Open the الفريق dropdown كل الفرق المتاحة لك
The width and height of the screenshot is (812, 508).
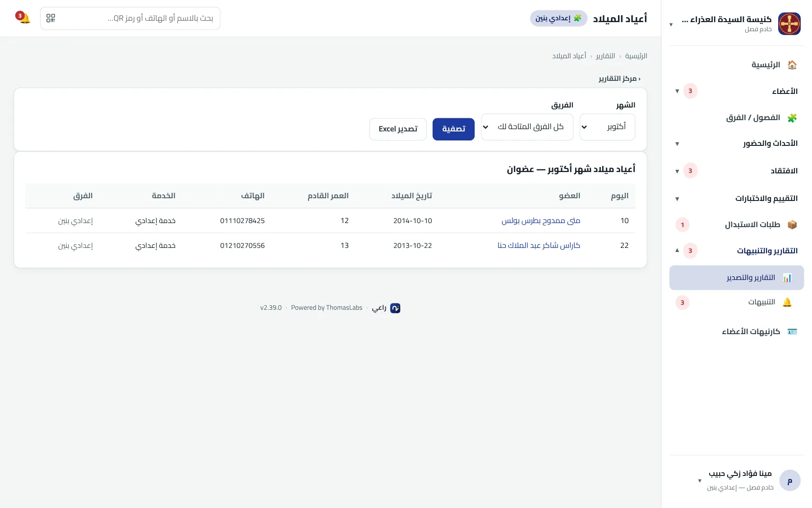(x=527, y=127)
